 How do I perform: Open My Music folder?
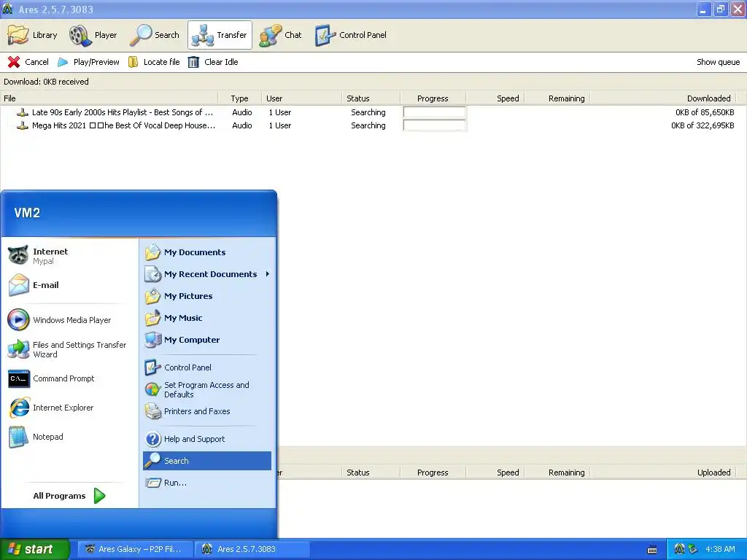[207, 318]
